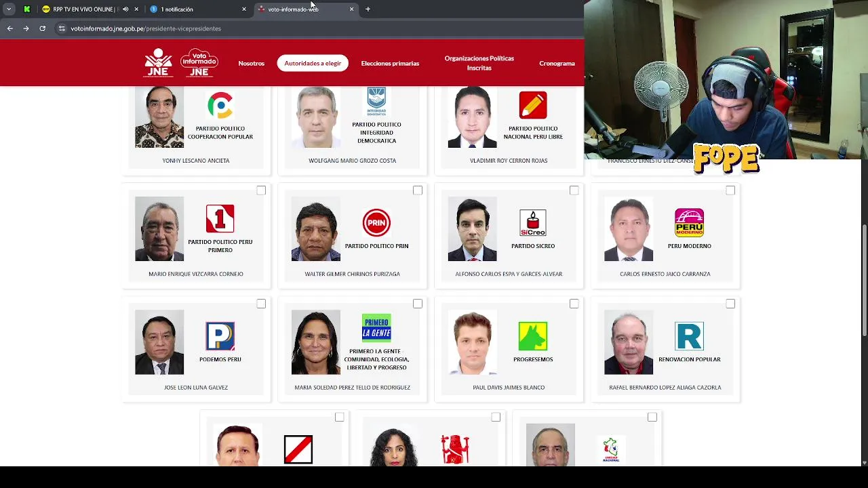Click photo of Paul Davis Jaimes Blanco
Screen dimensions: 868x488
472,342
